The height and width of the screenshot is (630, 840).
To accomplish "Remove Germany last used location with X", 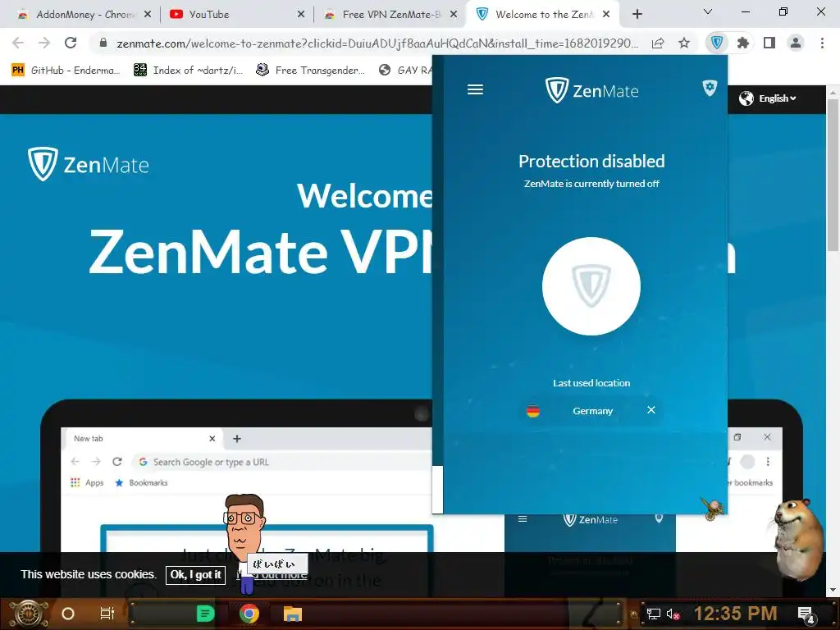I will tap(651, 410).
